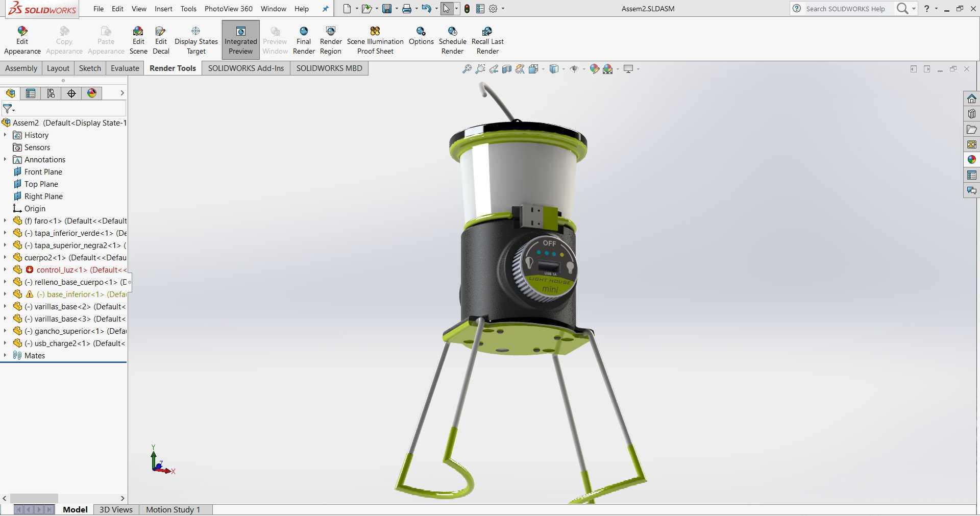Screen dimensions: 980x516
Task: Click Schedule Render icon
Action: (453, 32)
